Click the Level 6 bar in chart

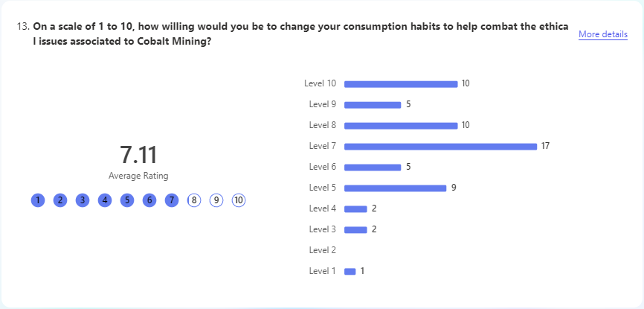(x=373, y=167)
